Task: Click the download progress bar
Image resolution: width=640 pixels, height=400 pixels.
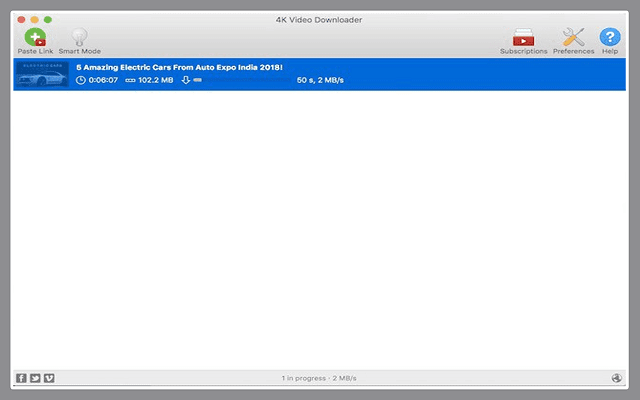Action: 240,80
